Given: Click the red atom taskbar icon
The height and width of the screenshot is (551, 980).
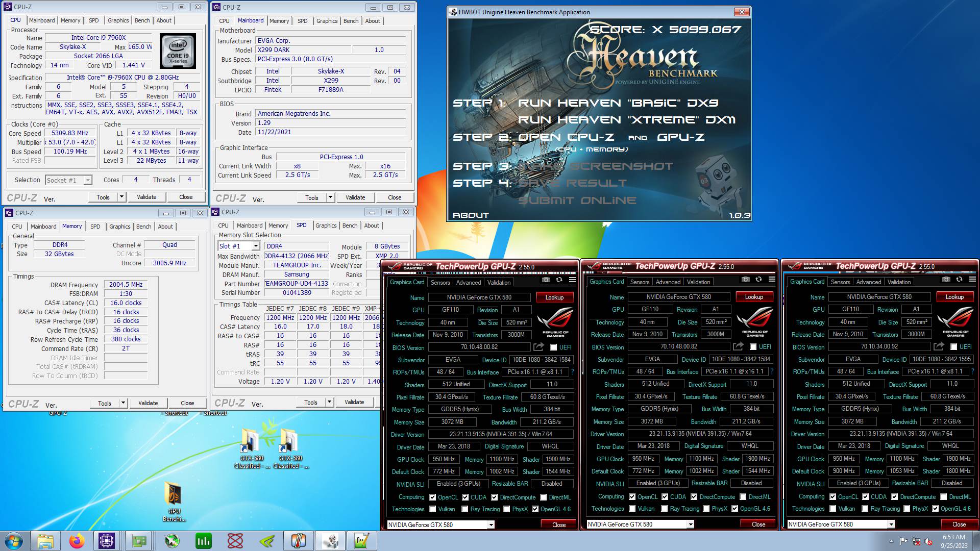Looking at the screenshot, I should tap(235, 541).
